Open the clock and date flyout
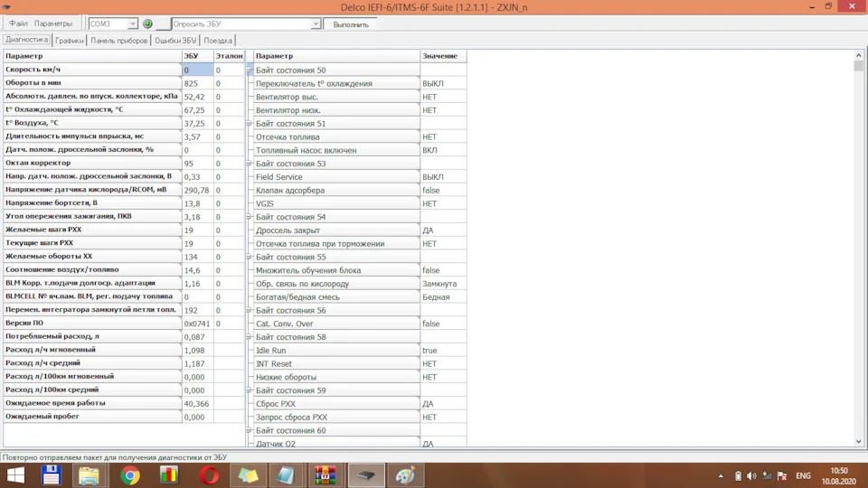This screenshot has height=488, width=868. coord(839,476)
